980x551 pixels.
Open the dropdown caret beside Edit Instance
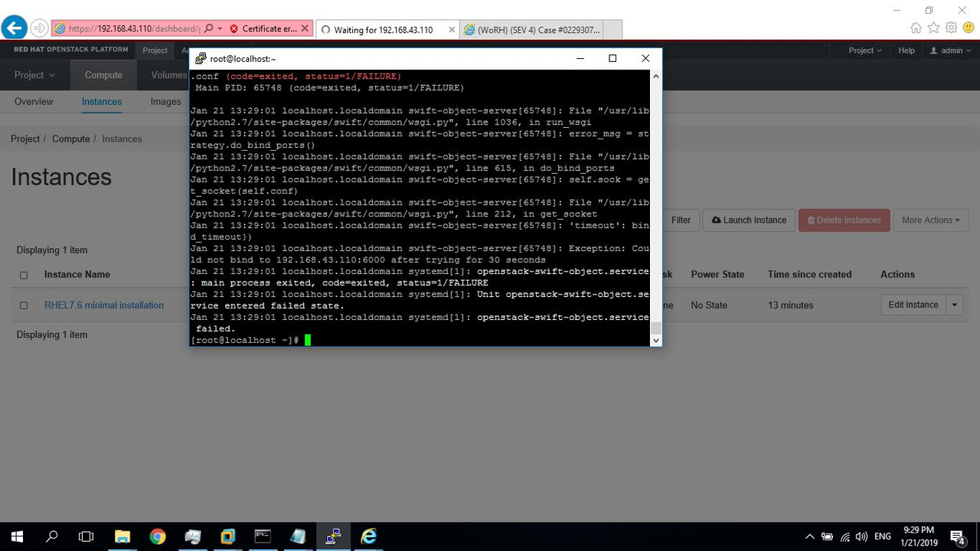tap(955, 305)
